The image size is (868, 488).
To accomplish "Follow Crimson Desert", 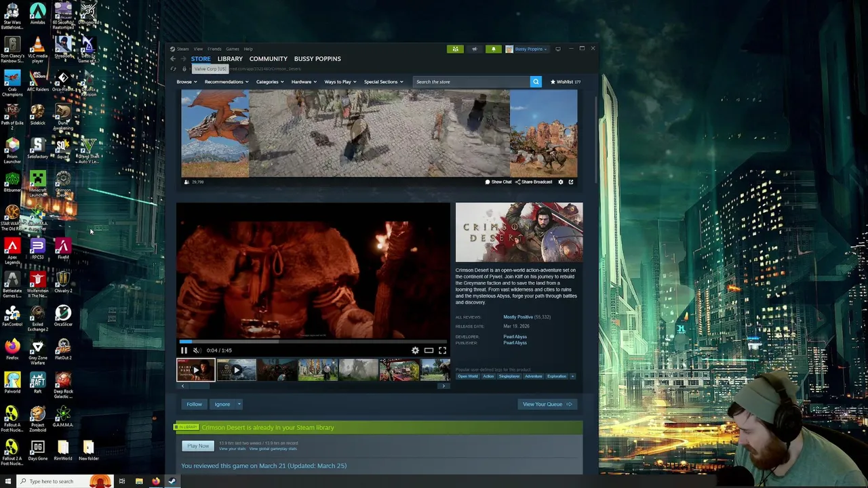I will (x=194, y=405).
